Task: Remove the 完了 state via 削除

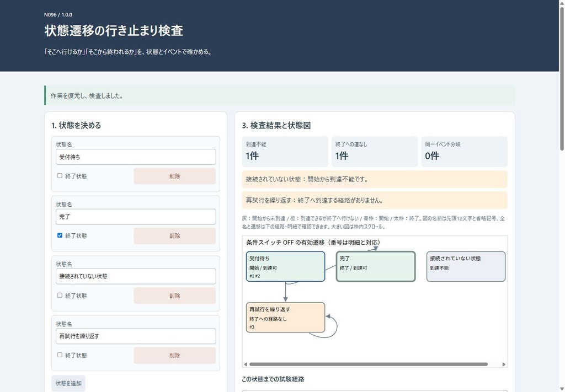Action: click(175, 236)
